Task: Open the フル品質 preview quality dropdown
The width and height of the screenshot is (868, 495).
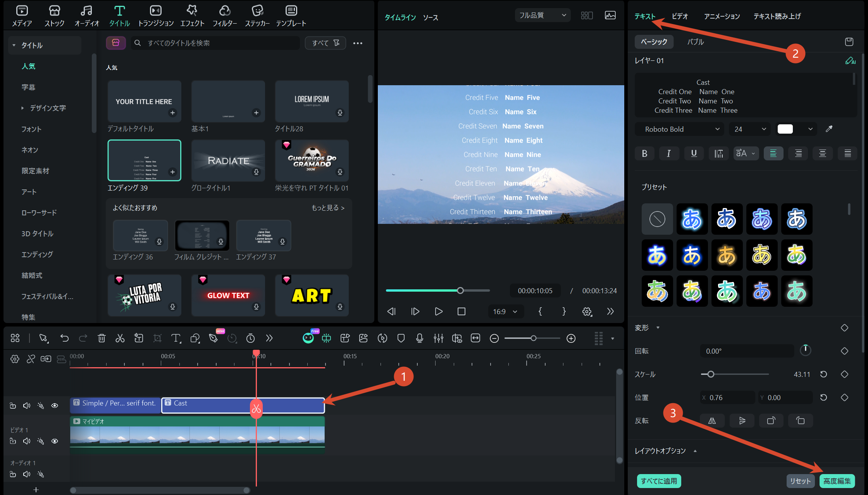Action: [542, 15]
